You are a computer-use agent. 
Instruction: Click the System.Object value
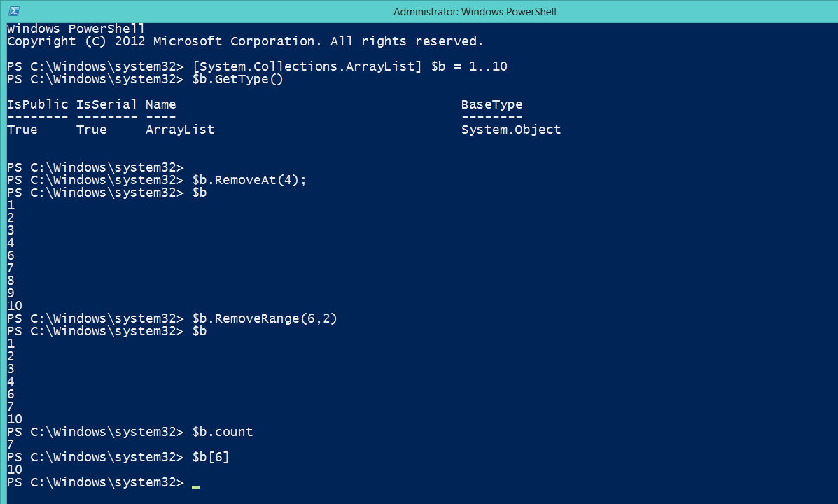(511, 130)
